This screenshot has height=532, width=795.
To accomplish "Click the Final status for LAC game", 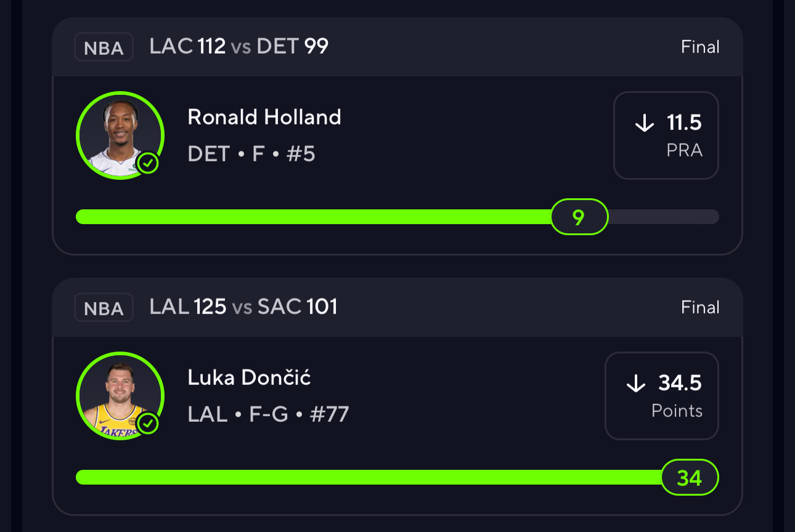I will pyautogui.click(x=700, y=47).
